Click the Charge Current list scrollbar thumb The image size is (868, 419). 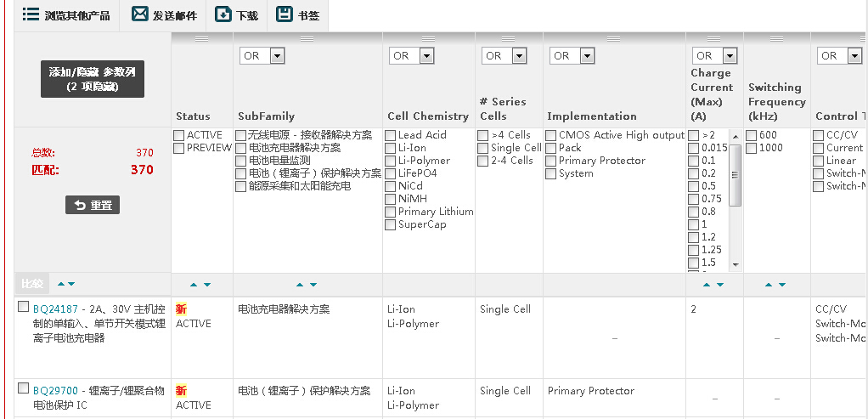pyautogui.click(x=736, y=174)
